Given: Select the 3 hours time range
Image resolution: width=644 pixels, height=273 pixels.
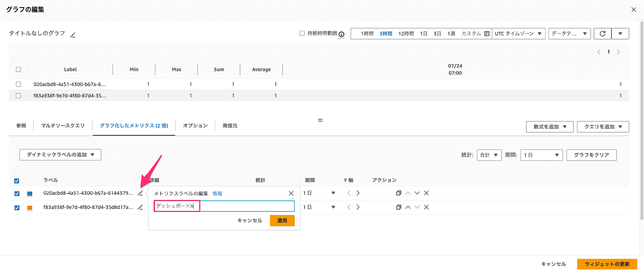Looking at the screenshot, I should [386, 34].
